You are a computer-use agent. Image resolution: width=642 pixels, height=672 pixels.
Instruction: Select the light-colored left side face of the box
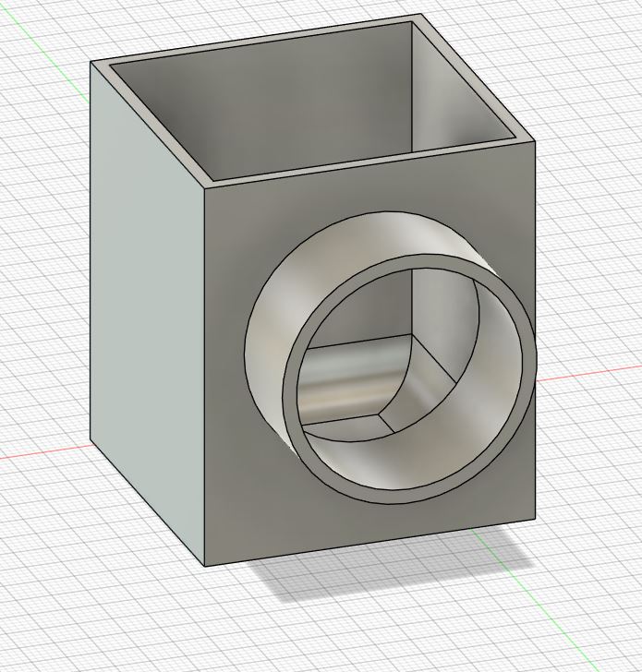pos(146,313)
